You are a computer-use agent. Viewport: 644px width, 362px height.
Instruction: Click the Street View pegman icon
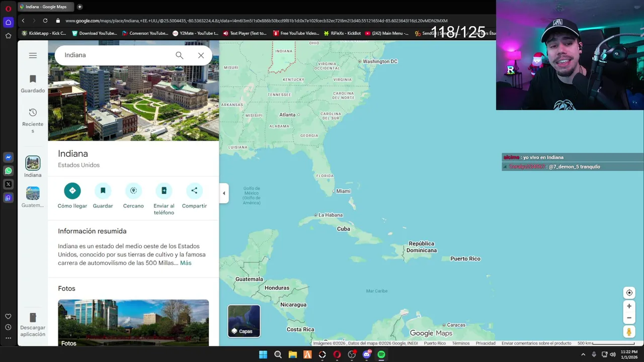629,332
